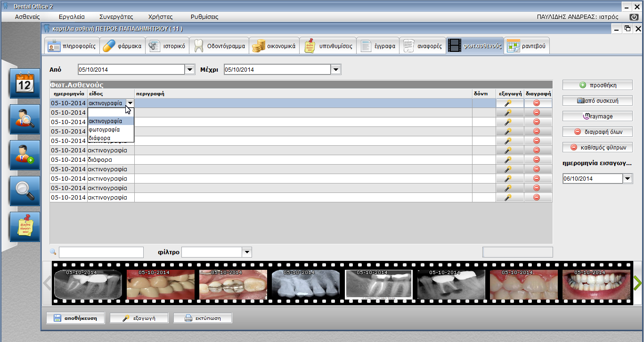The height and width of the screenshot is (342, 644).
Task: Click export wand icon in διάφορα row
Action: [510, 160]
